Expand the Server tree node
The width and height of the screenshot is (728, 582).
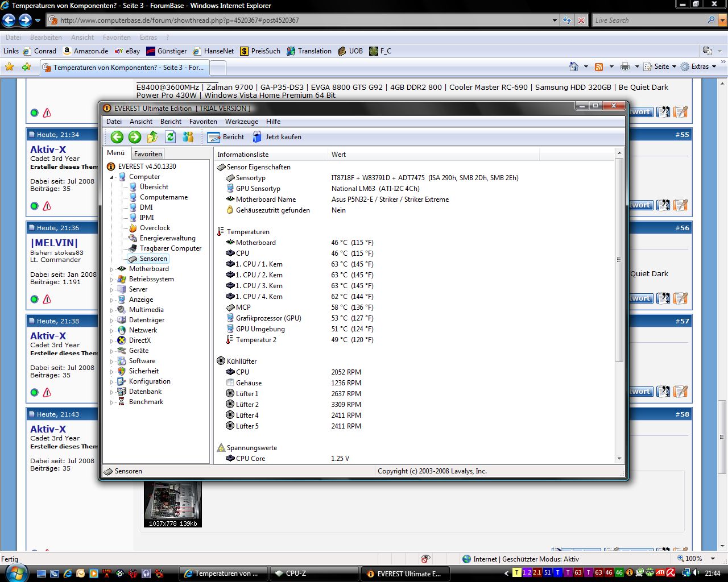(x=112, y=289)
